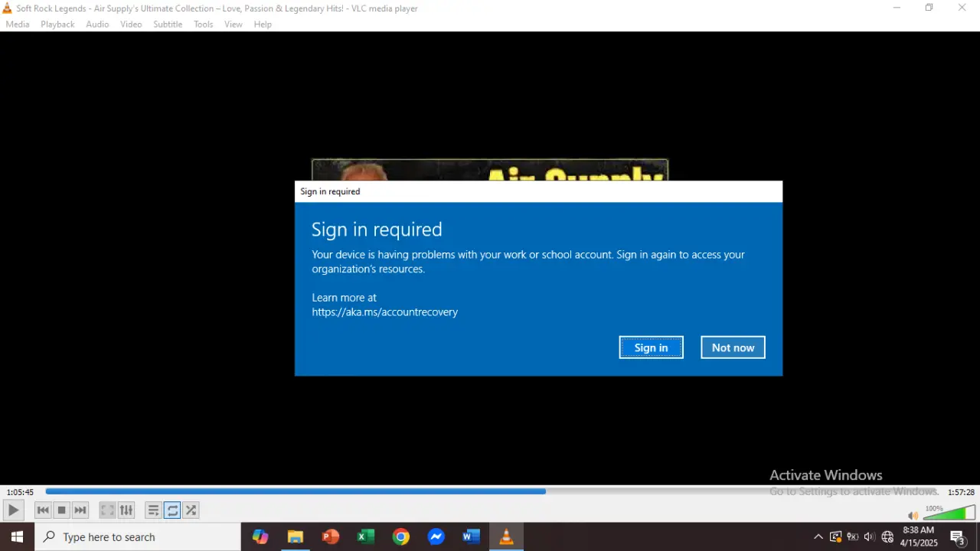The height and width of the screenshot is (551, 980).
Task: Stop playback in VLC
Action: 62,510
